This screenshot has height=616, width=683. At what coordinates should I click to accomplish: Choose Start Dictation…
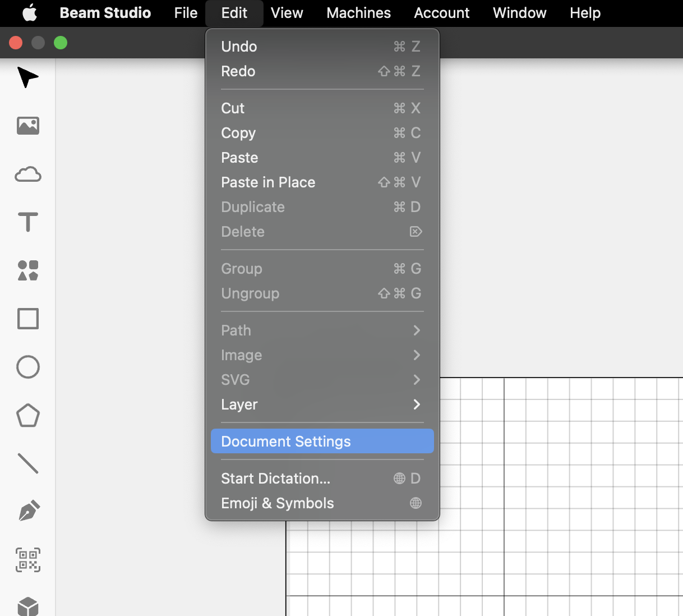pos(322,479)
